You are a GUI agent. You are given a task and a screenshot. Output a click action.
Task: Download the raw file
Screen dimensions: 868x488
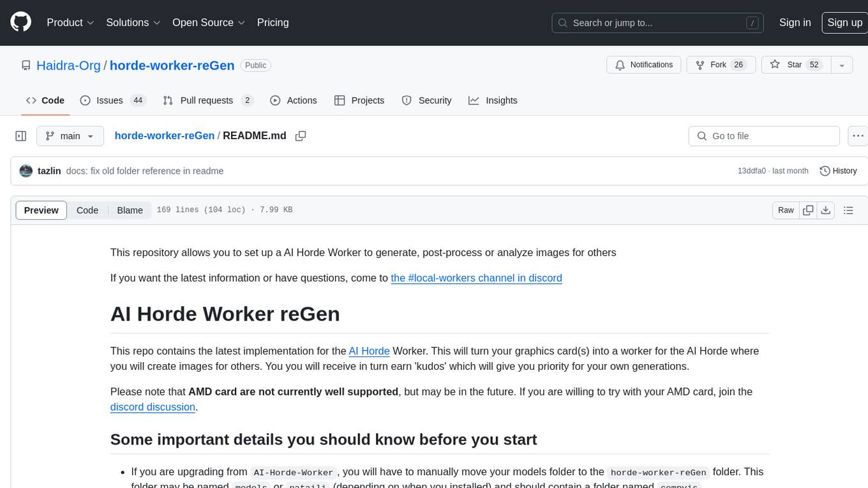[x=825, y=210]
